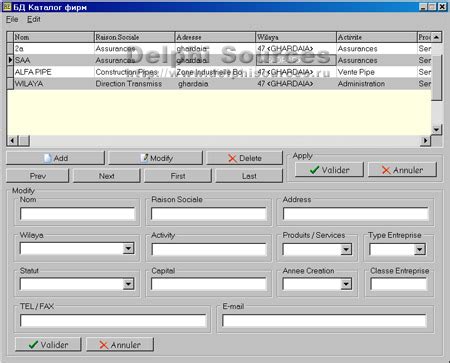450x363 pixels.
Task: Focus the Classe Entreprise input field
Action: 398,284
